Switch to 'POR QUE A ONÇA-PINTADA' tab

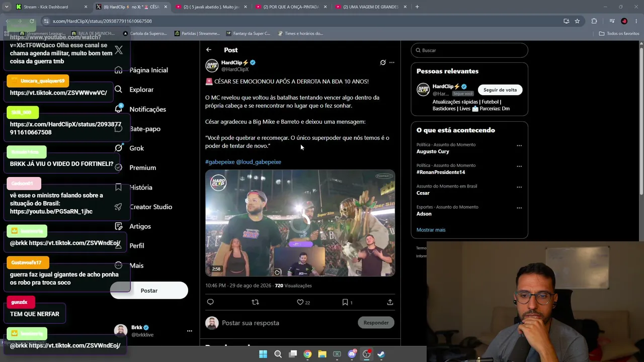(290, 7)
